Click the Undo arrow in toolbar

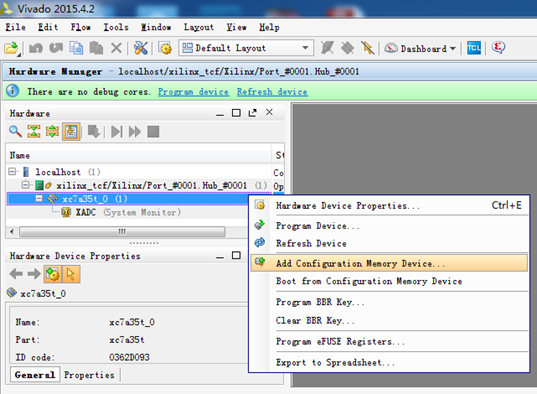pyautogui.click(x=36, y=48)
